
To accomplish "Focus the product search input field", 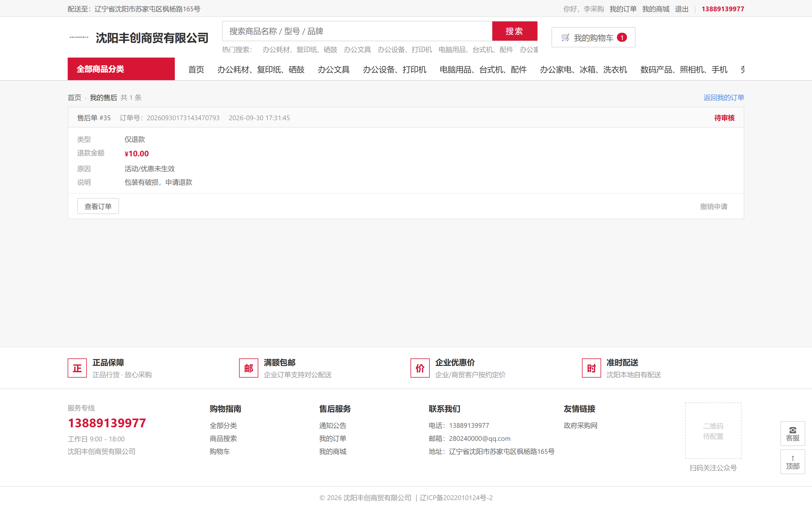I will (357, 31).
